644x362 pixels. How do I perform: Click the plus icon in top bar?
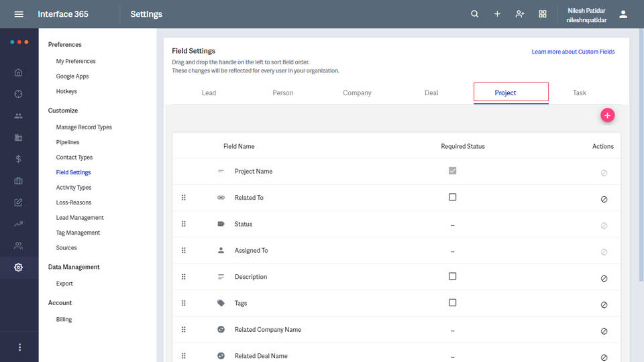click(x=497, y=14)
